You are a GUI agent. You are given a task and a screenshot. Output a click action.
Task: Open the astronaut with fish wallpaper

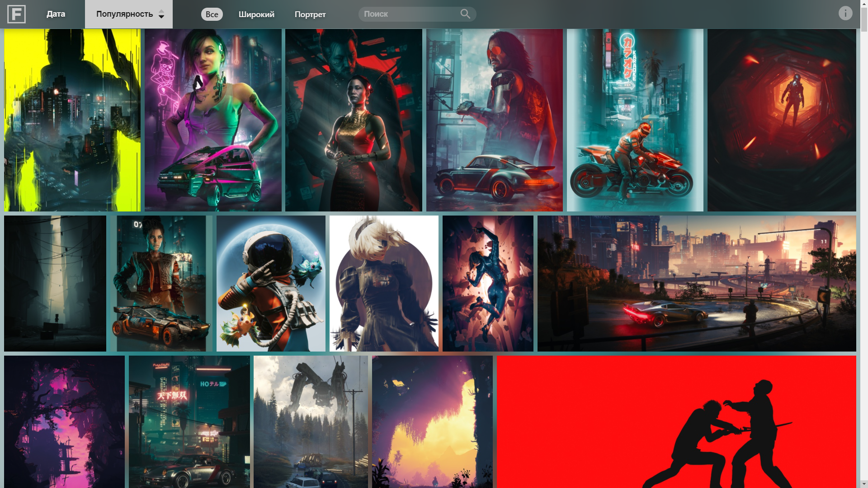(x=271, y=283)
